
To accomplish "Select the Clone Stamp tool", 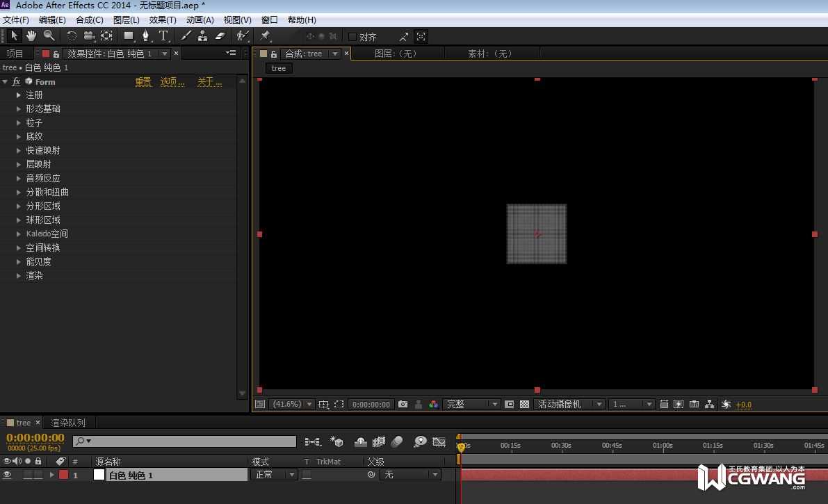I will click(x=202, y=36).
